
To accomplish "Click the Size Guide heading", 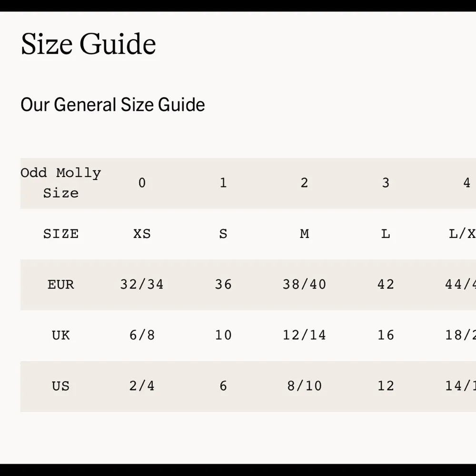I will [89, 44].
